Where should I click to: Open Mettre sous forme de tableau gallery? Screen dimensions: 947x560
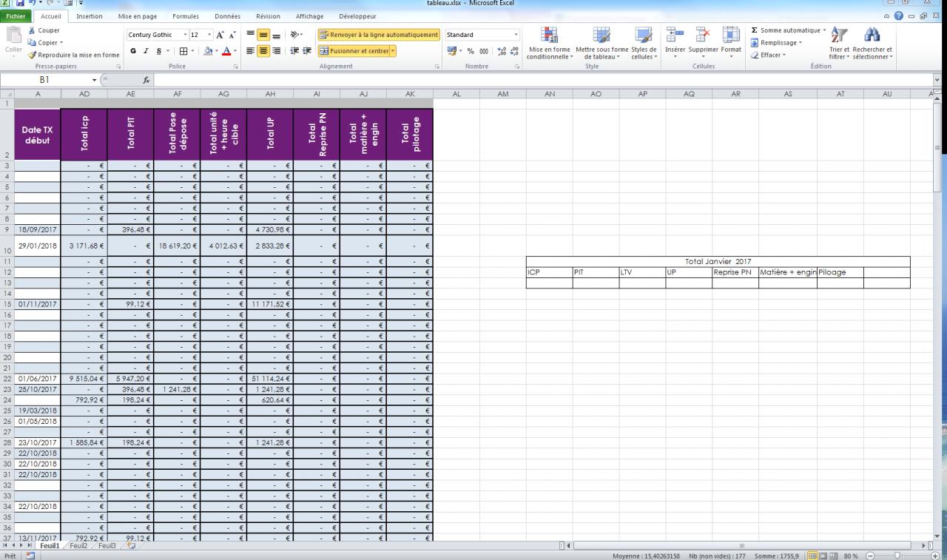click(601, 43)
